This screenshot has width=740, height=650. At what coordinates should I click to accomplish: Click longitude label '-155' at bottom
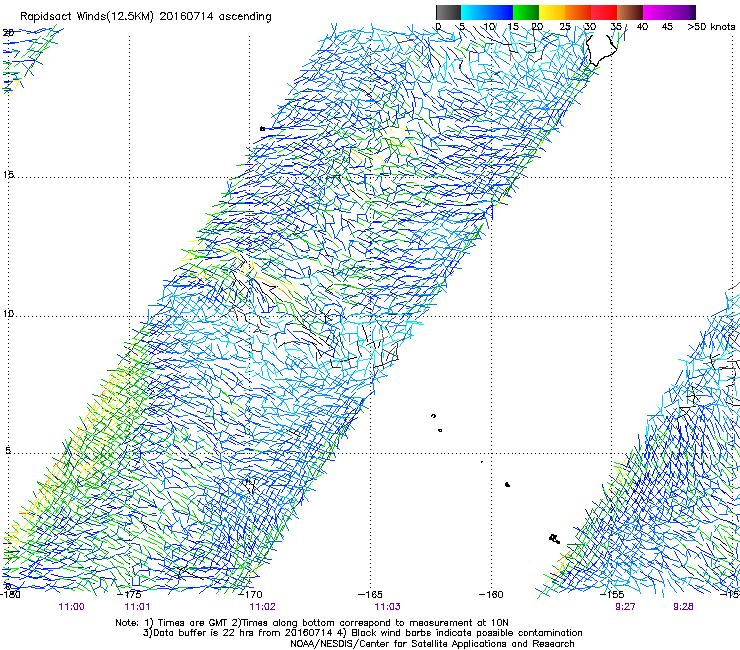tap(612, 595)
